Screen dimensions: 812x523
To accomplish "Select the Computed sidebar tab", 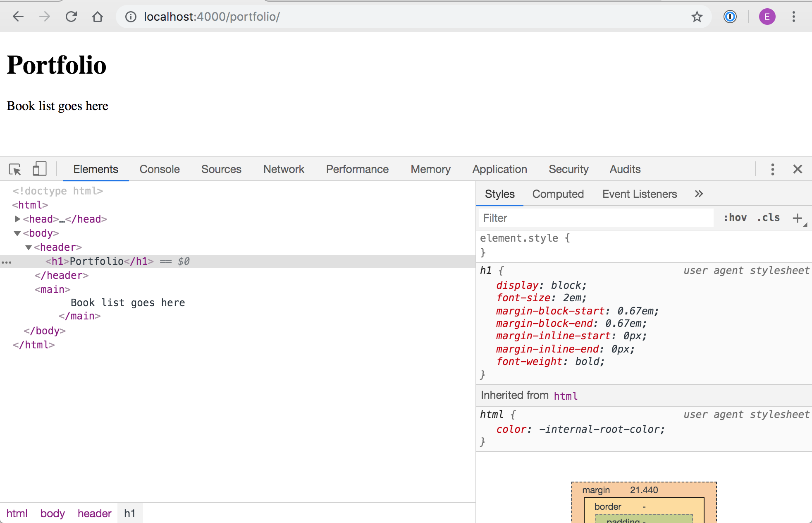I will click(558, 194).
